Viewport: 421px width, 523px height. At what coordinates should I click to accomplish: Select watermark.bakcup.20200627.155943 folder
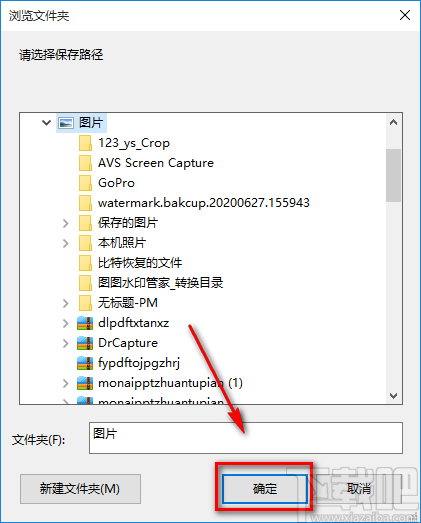pyautogui.click(x=203, y=203)
